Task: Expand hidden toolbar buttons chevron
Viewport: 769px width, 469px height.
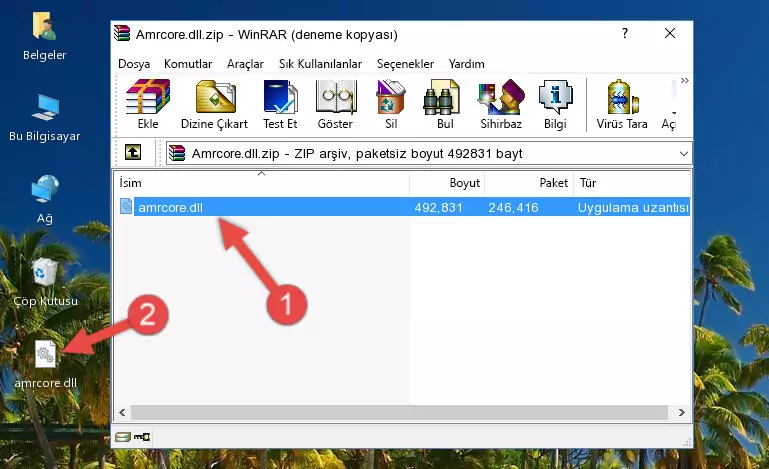Action: (685, 80)
